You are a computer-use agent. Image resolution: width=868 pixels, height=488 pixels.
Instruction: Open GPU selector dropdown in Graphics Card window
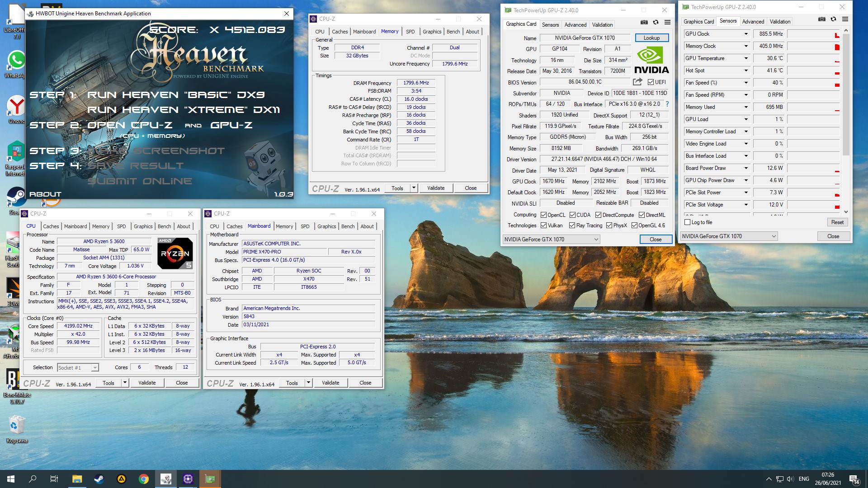(x=552, y=239)
